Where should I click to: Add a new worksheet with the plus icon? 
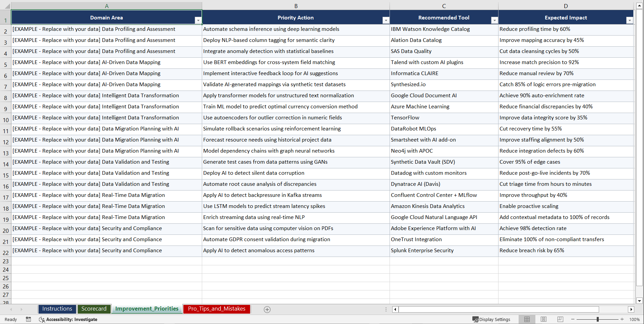tap(267, 309)
